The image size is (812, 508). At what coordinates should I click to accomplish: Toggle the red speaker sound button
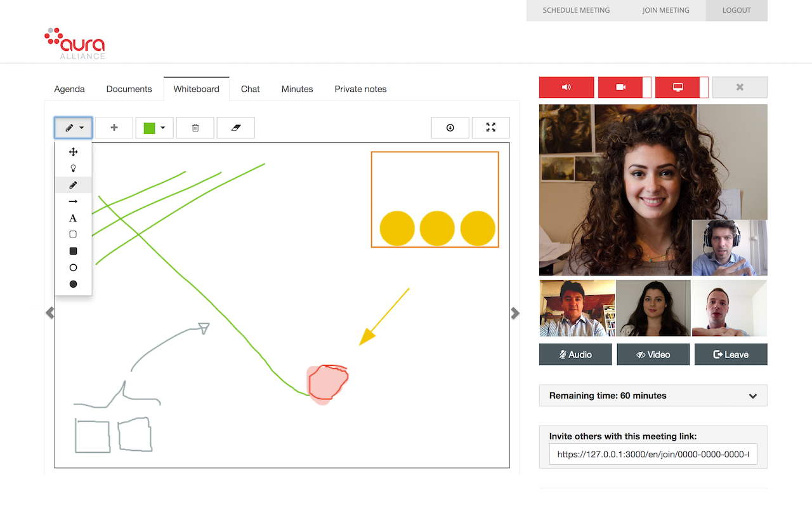click(566, 87)
